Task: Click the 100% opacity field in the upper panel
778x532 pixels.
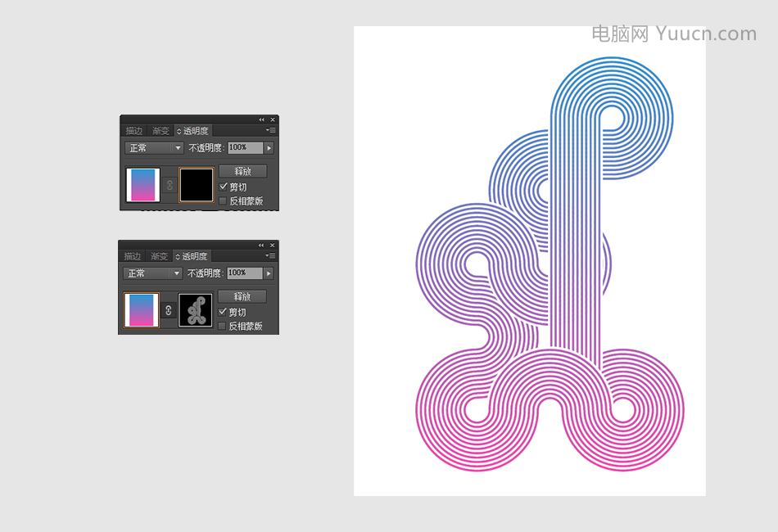Action: 246,148
